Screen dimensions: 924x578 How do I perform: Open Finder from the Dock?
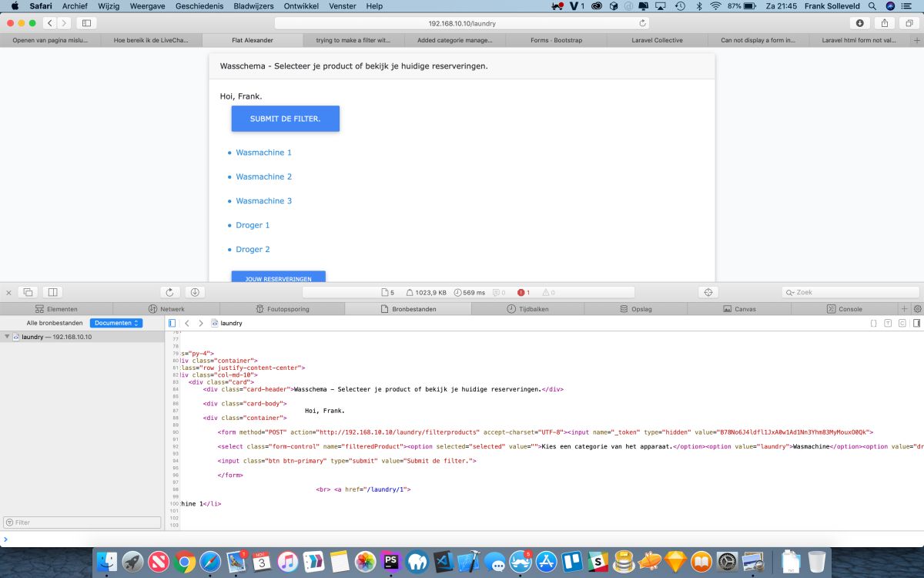point(109,561)
